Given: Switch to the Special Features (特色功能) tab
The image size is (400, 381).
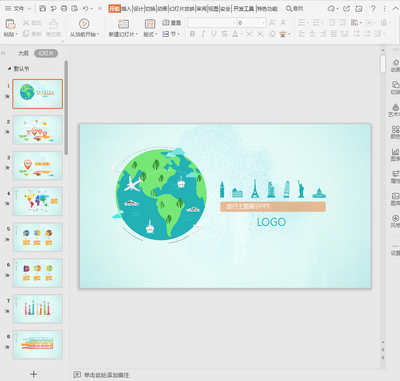Looking at the screenshot, I should click(x=267, y=9).
